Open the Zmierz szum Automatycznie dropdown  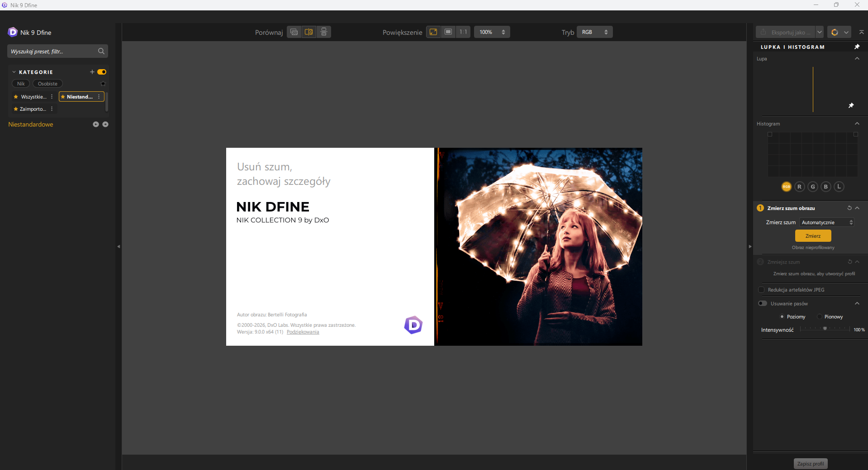click(827, 222)
